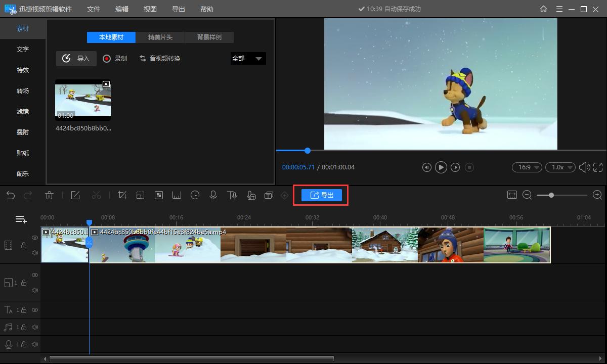Click the 导入 import button
This screenshot has width=607, height=364.
(76, 59)
